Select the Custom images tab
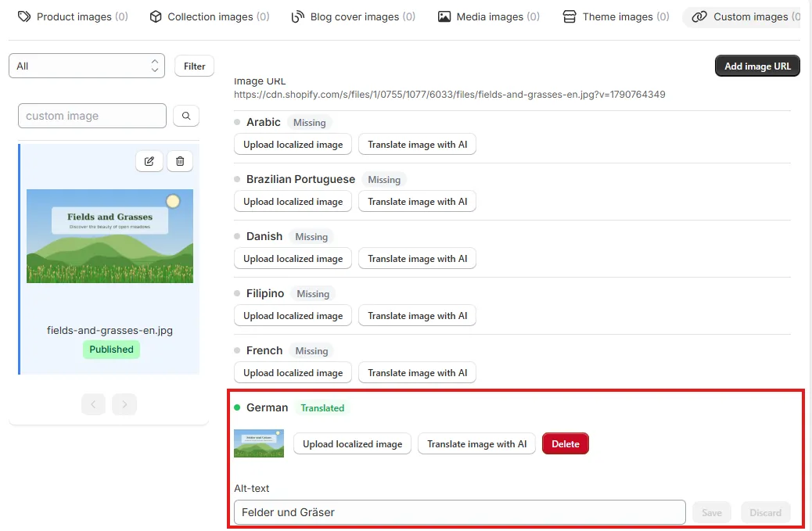The width and height of the screenshot is (812, 531). (x=743, y=16)
